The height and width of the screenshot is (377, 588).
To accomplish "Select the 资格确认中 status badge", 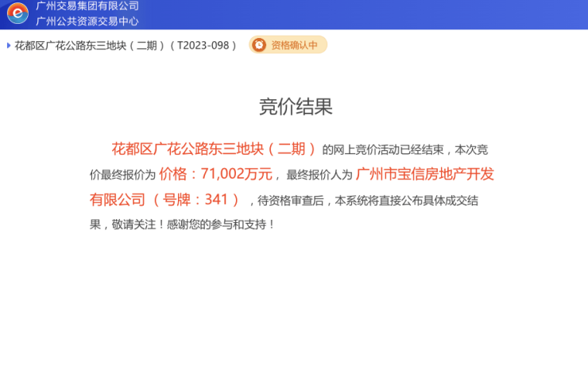I will point(288,45).
